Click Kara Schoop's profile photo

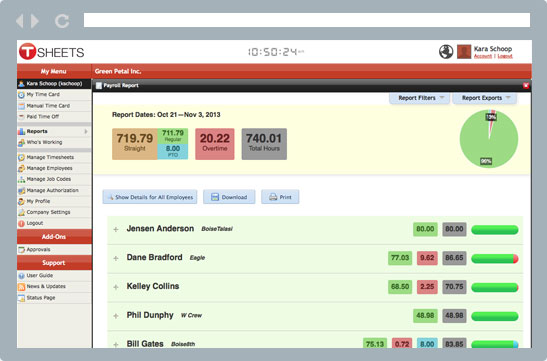tap(464, 52)
